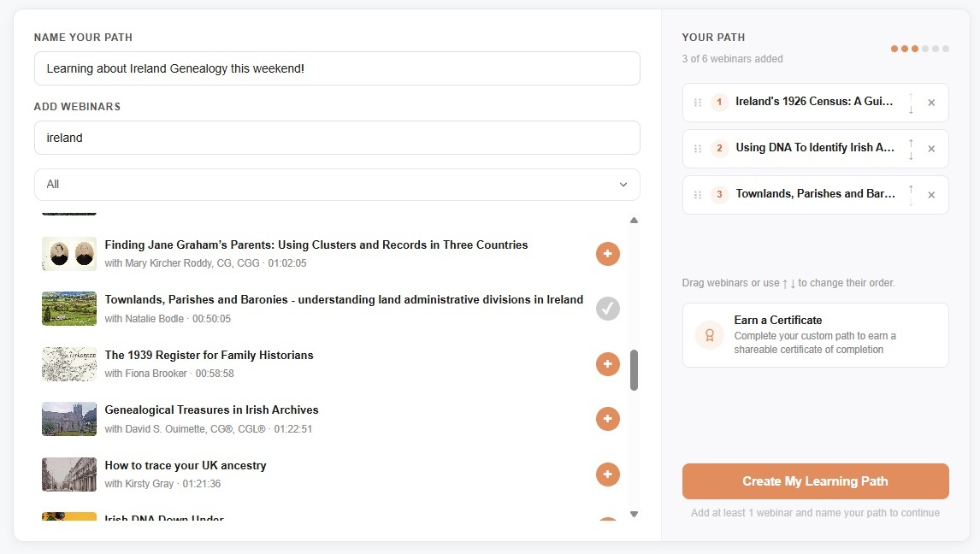Screen dimensions: 980x554
Task: Grab drag handle of Ireland's 1926 Census
Action: pyautogui.click(x=698, y=103)
